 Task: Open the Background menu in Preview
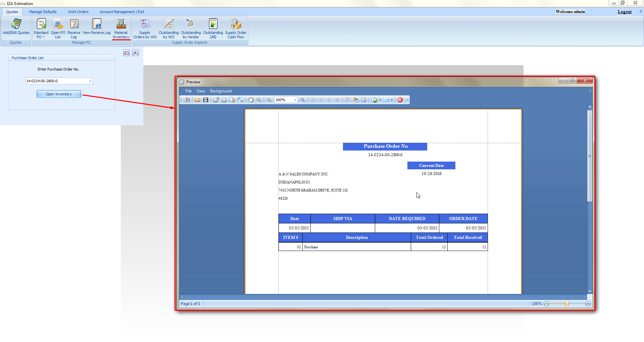tap(220, 91)
